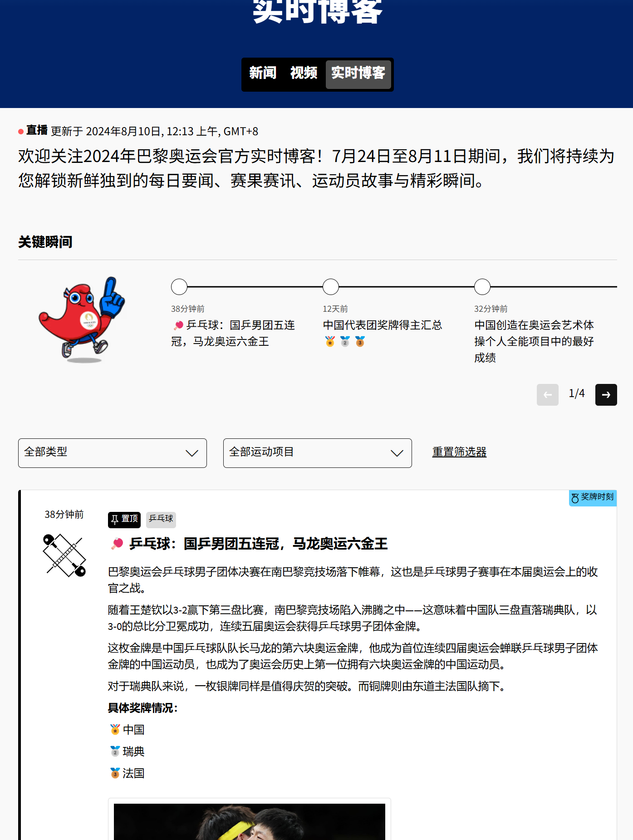Click the disabled left arrow previous button
Viewport: 633px width, 840px height.
click(547, 395)
